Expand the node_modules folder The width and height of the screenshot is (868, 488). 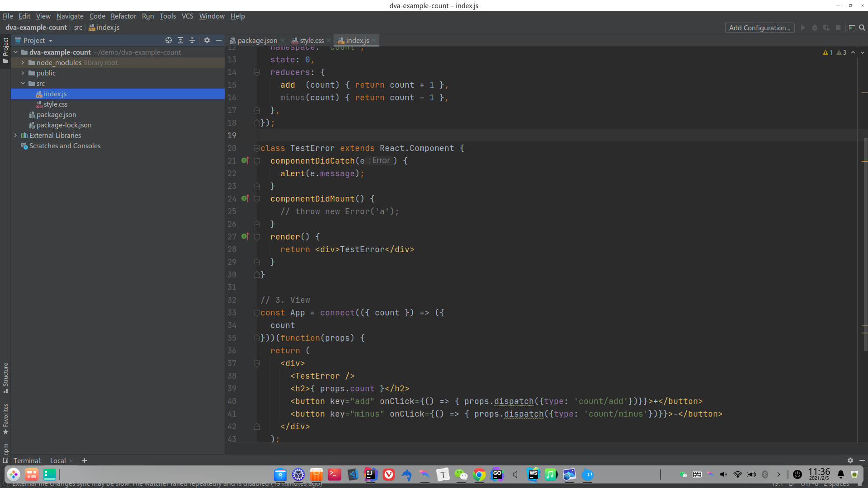pos(23,63)
